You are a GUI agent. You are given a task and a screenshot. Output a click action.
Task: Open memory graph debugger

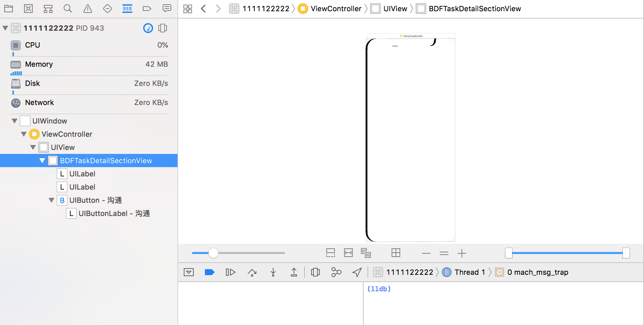[336, 272]
